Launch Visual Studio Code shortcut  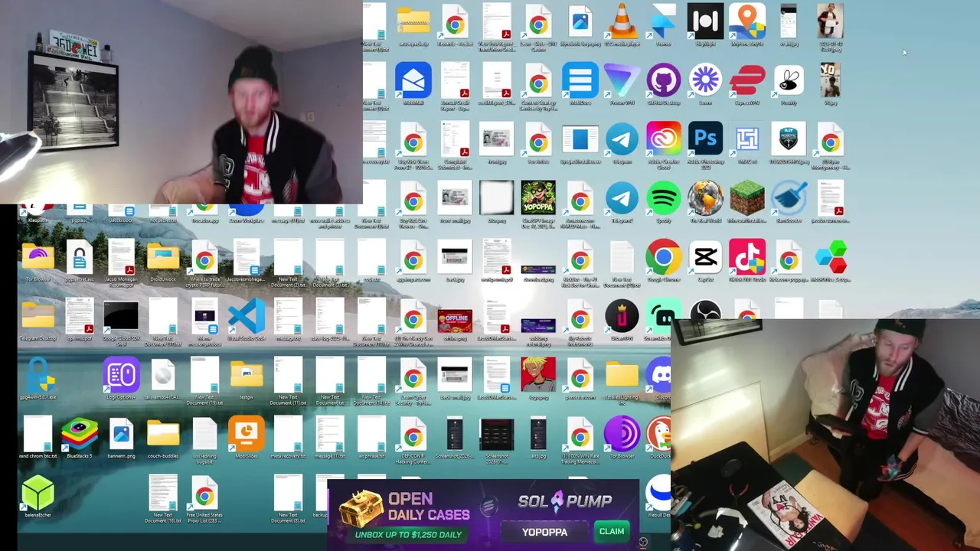[x=246, y=317]
